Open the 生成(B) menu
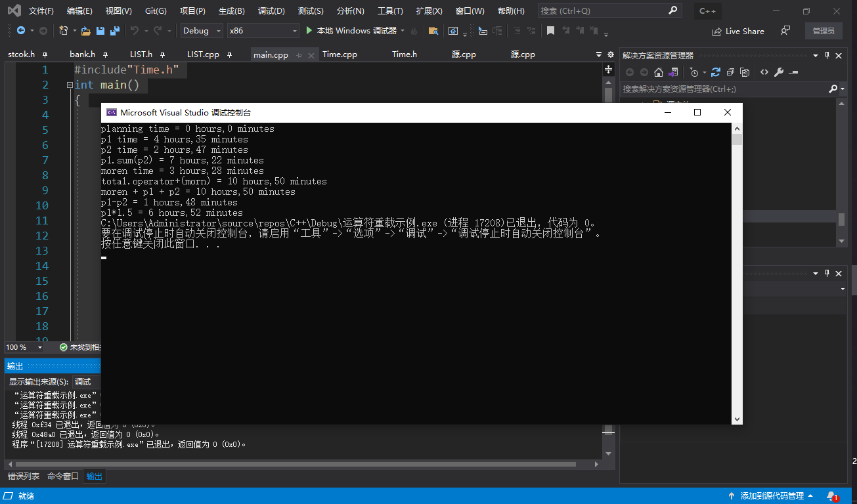The height and width of the screenshot is (504, 857). (x=232, y=11)
